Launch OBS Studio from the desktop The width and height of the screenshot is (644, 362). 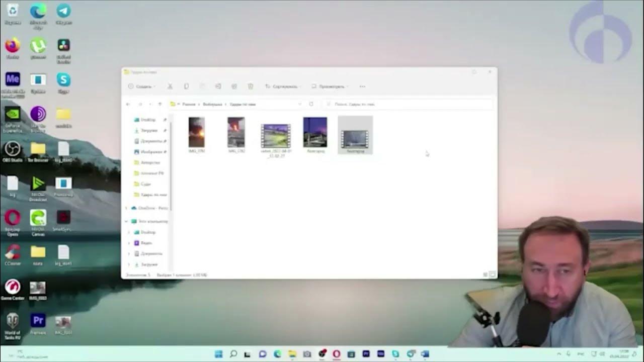click(13, 151)
